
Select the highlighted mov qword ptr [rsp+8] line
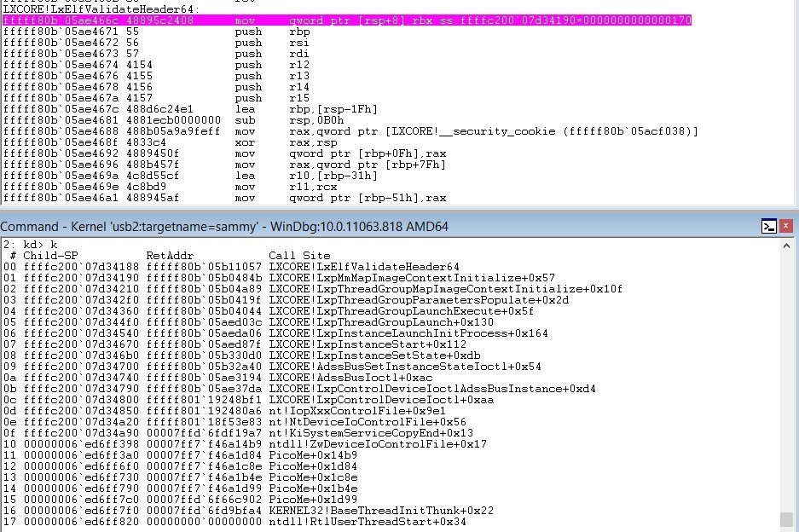click(x=347, y=20)
